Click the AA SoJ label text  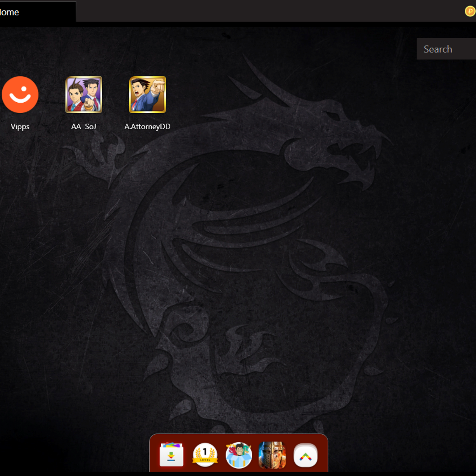84,126
